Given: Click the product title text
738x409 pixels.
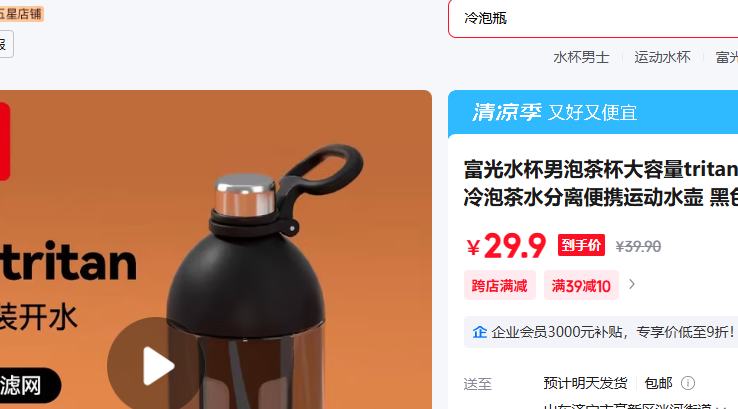Looking at the screenshot, I should coord(601,183).
